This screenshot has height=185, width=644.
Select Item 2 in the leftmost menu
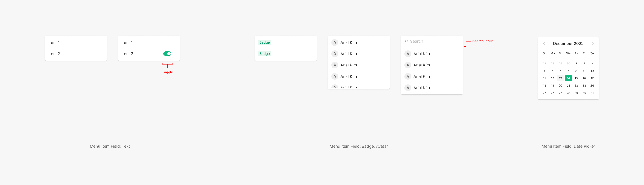(x=54, y=54)
